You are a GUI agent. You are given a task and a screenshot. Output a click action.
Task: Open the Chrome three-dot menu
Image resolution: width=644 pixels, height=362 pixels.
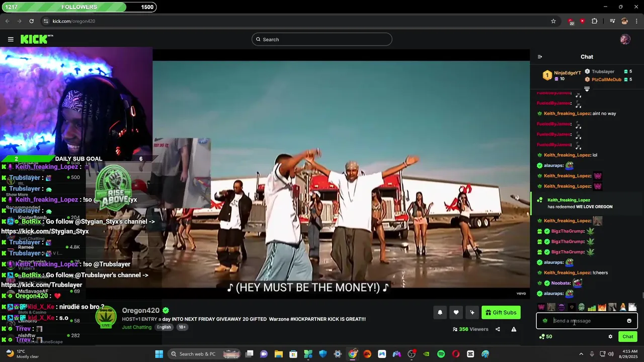pos(636,21)
